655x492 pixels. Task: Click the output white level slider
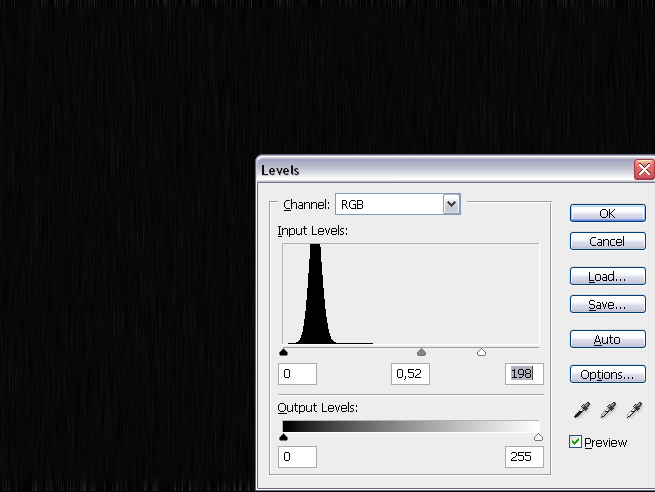click(x=538, y=437)
